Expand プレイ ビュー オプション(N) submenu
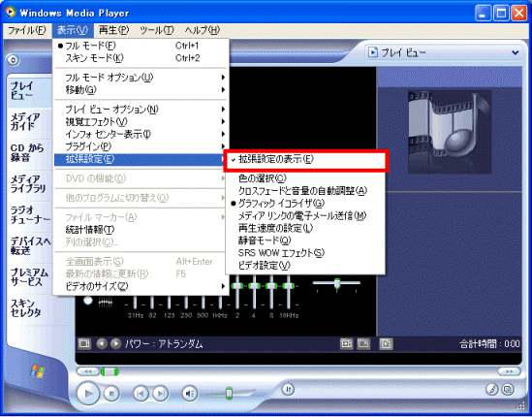The height and width of the screenshot is (417, 532). click(x=141, y=110)
